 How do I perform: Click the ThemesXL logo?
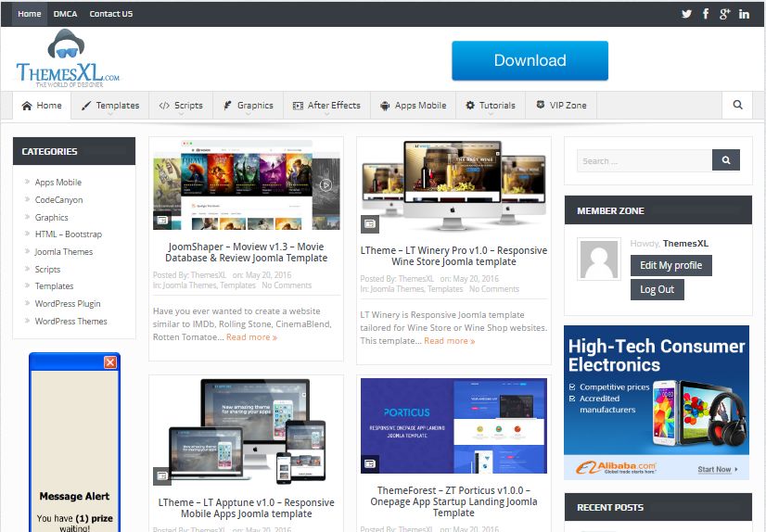68,58
